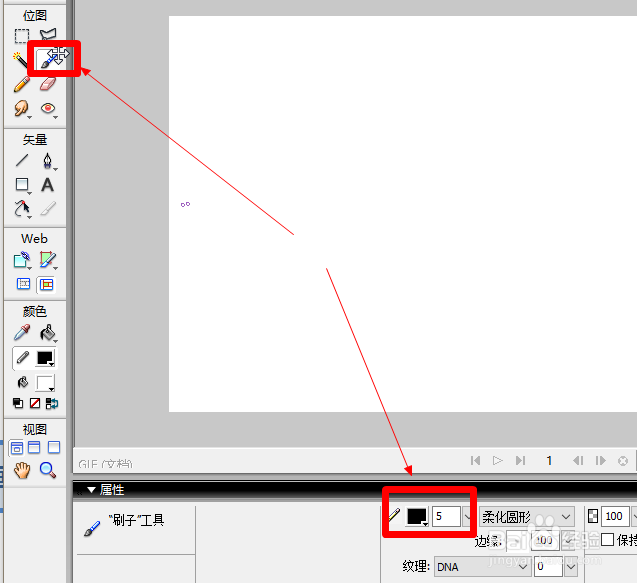Image resolution: width=637 pixels, height=583 pixels.
Task: Set default stroke and fill colors
Action: [18, 403]
